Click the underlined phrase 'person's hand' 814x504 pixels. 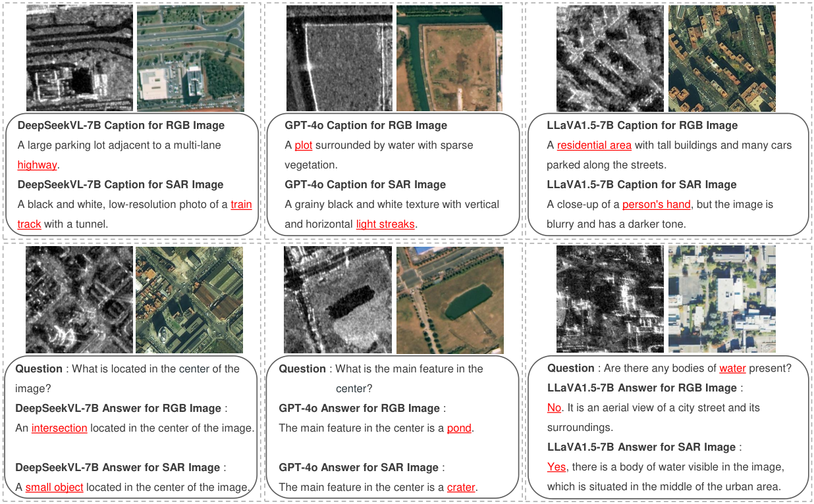coord(657,205)
